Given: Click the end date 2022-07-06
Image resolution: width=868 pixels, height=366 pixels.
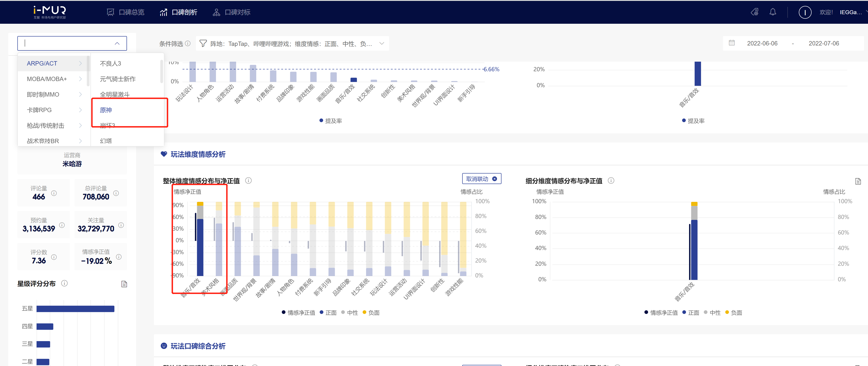Looking at the screenshot, I should click(823, 43).
